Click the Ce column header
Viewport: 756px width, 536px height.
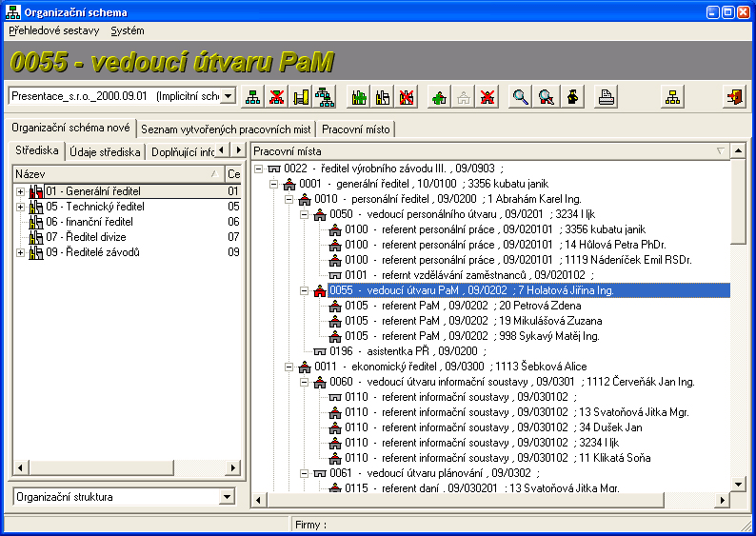[233, 174]
